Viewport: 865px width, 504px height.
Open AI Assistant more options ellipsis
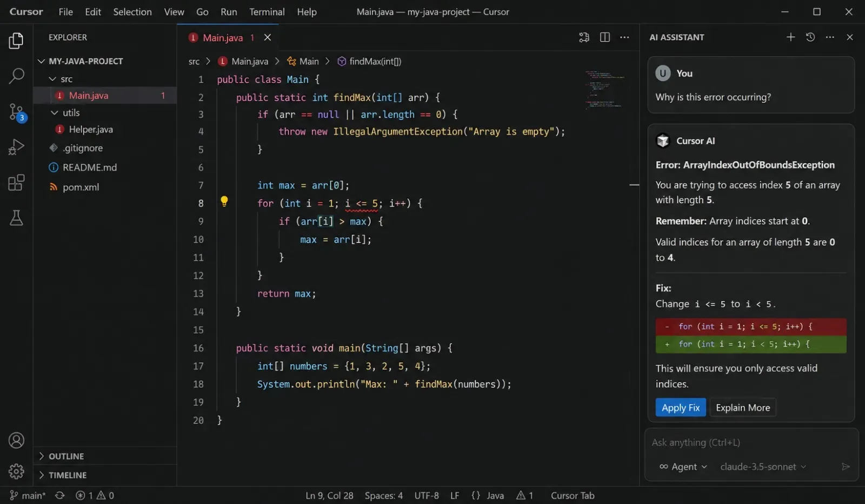[x=830, y=37]
